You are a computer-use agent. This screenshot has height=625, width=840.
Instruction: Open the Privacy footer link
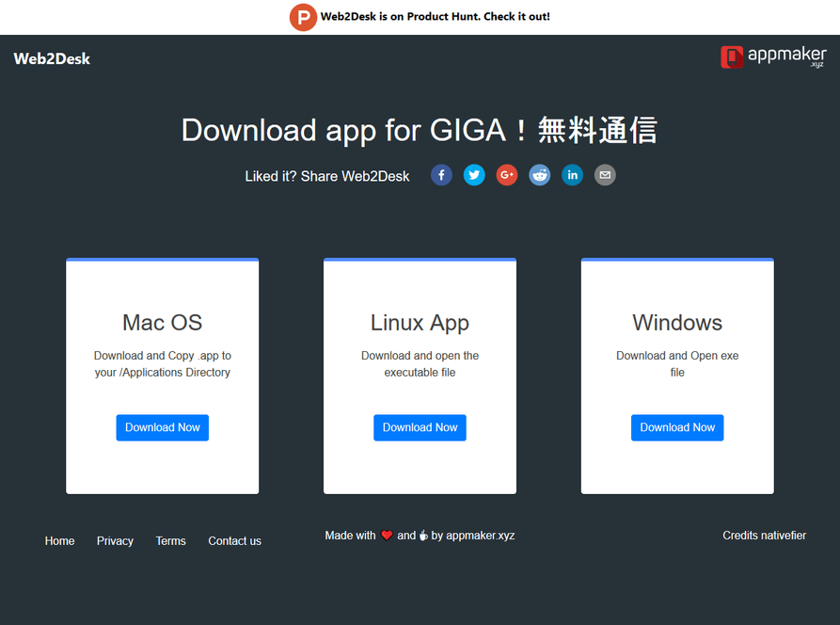click(115, 541)
